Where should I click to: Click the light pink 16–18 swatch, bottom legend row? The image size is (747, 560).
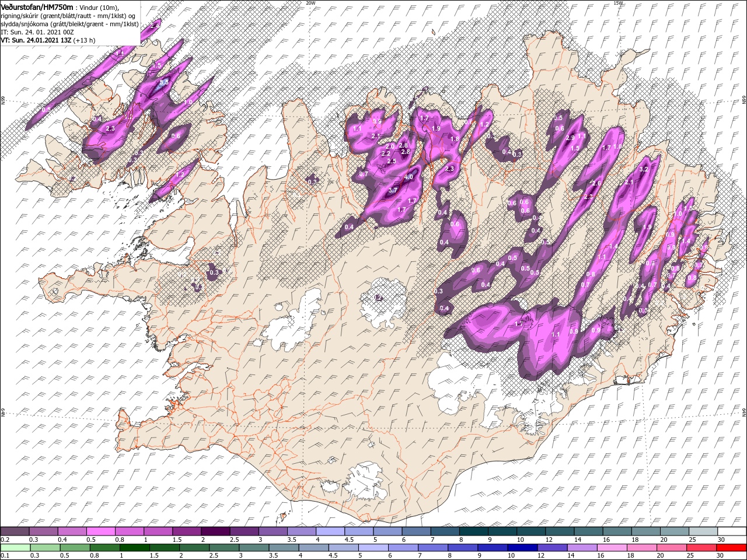pos(612,548)
